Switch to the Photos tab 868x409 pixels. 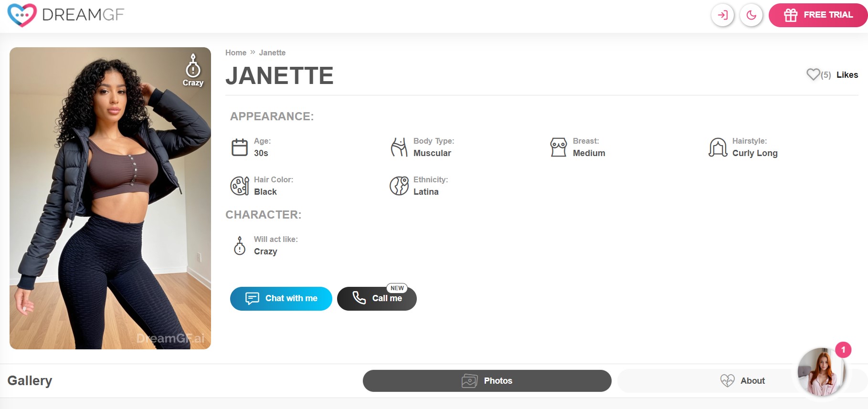pos(487,381)
